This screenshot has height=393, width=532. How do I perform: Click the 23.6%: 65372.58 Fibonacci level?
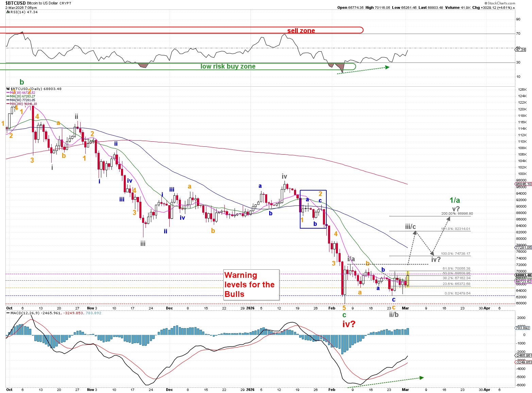coord(456,284)
